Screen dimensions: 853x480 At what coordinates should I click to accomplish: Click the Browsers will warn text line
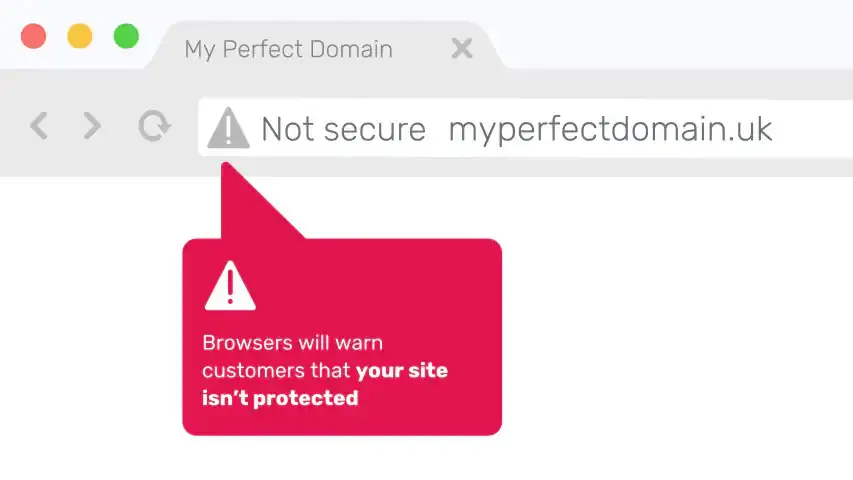(293, 343)
